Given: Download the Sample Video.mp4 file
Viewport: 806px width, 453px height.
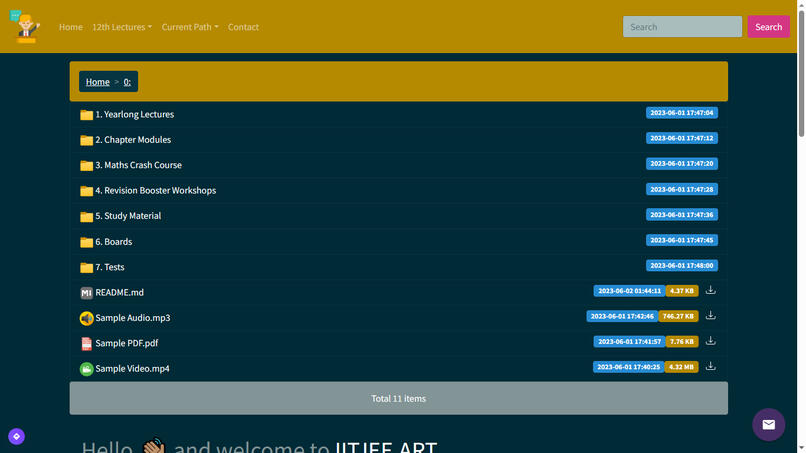Looking at the screenshot, I should pos(710,366).
